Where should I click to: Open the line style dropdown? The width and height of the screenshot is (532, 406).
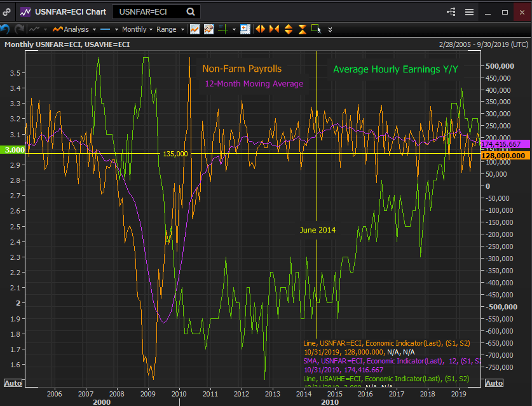pyautogui.click(x=109, y=29)
